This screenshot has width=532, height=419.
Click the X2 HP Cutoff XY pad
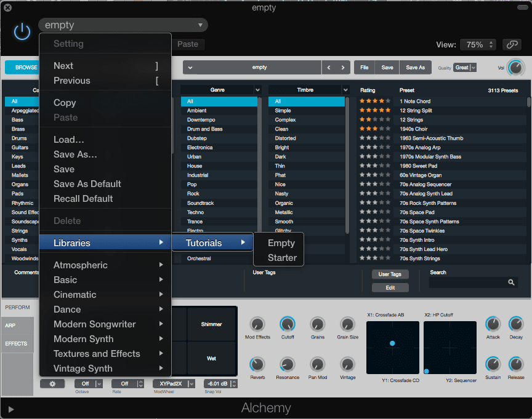click(450, 348)
